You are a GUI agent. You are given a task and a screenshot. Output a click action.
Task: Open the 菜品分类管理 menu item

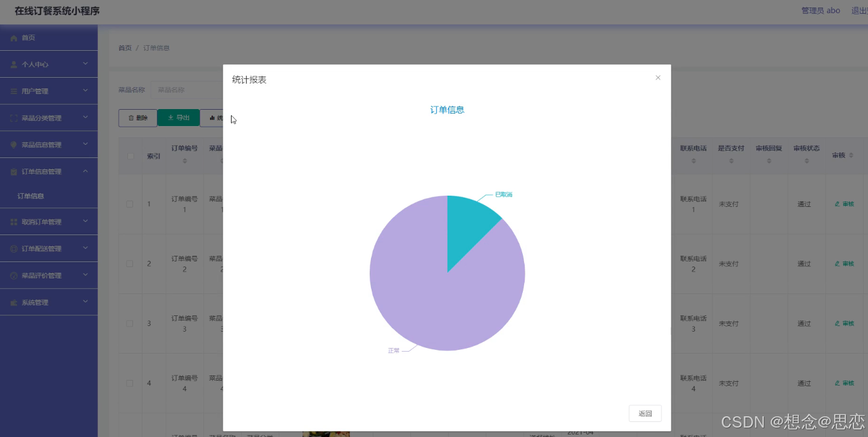(49, 118)
